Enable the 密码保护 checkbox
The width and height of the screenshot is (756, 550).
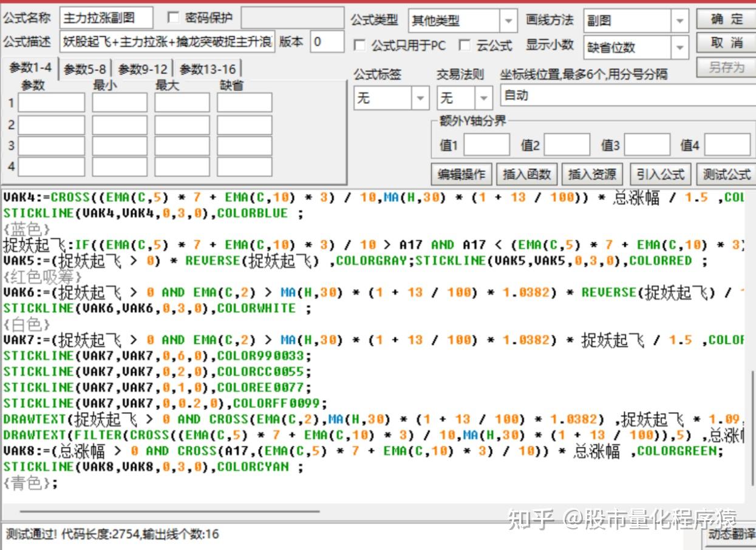point(173,18)
